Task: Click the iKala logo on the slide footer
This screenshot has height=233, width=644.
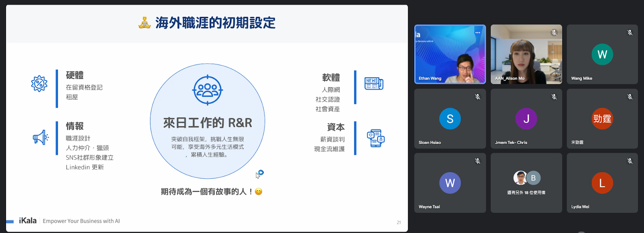Action: coord(27,221)
